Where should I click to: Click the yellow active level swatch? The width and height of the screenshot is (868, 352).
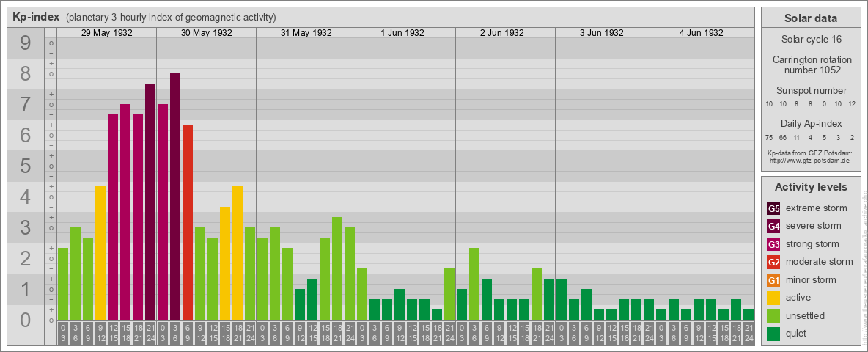pyautogui.click(x=773, y=298)
